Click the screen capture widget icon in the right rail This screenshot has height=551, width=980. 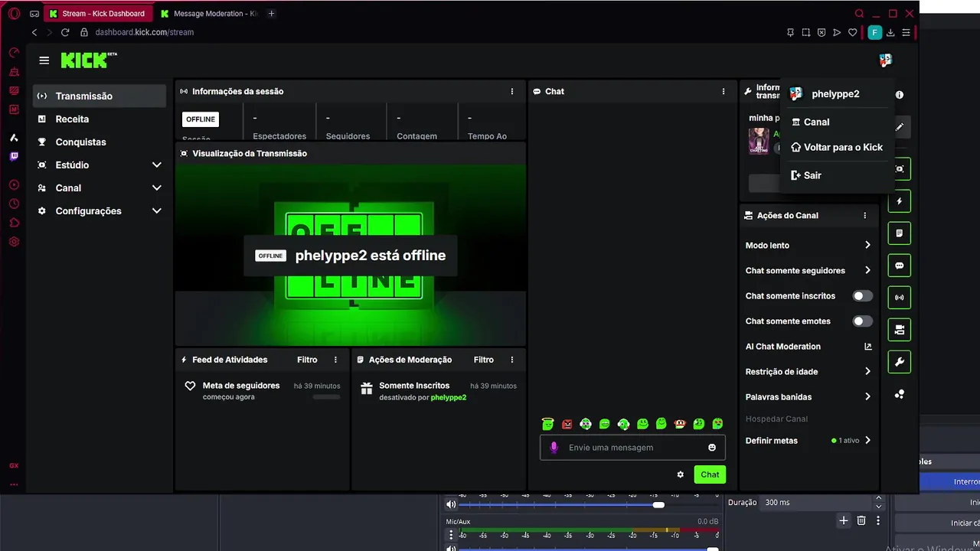click(x=900, y=169)
